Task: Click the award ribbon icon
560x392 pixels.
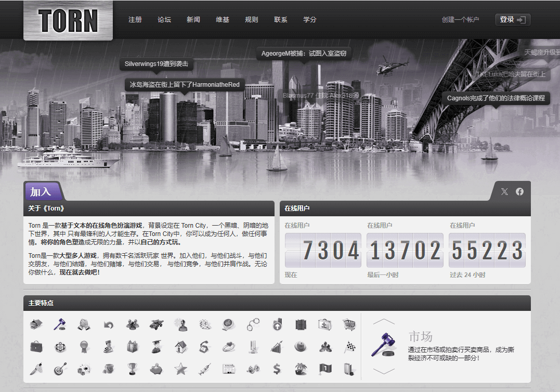Action: (x=84, y=347)
